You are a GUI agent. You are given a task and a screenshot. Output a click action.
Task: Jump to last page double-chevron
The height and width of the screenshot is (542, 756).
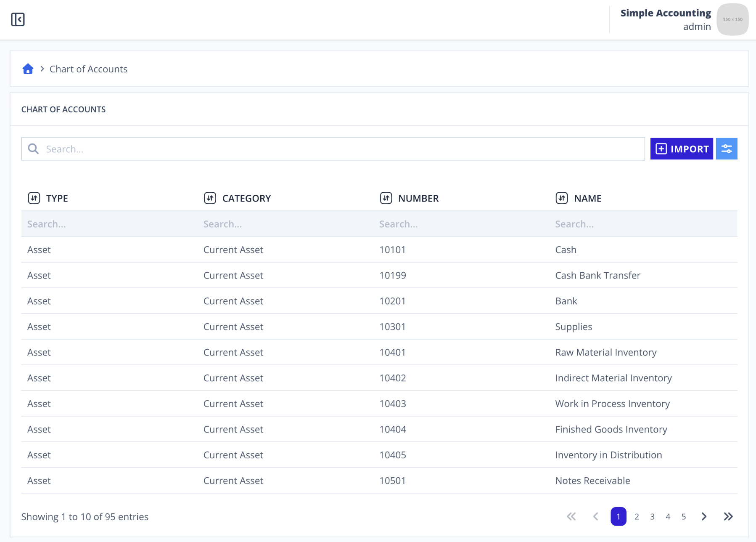point(728,516)
